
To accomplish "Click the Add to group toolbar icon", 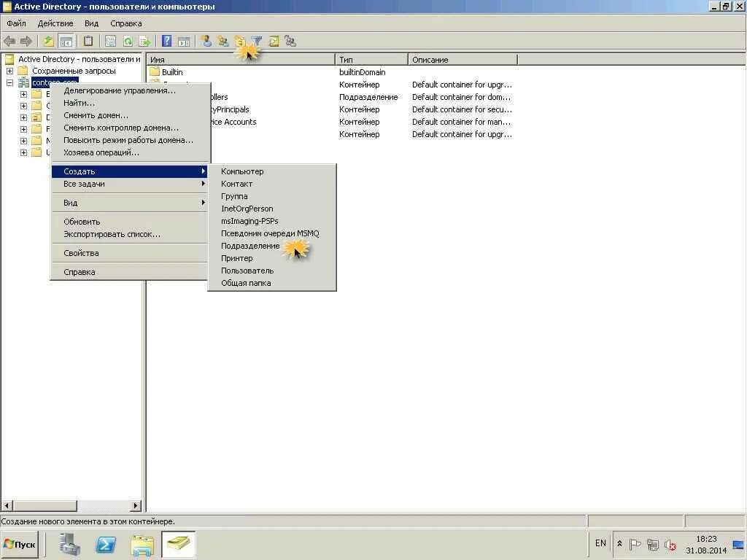I will [290, 42].
